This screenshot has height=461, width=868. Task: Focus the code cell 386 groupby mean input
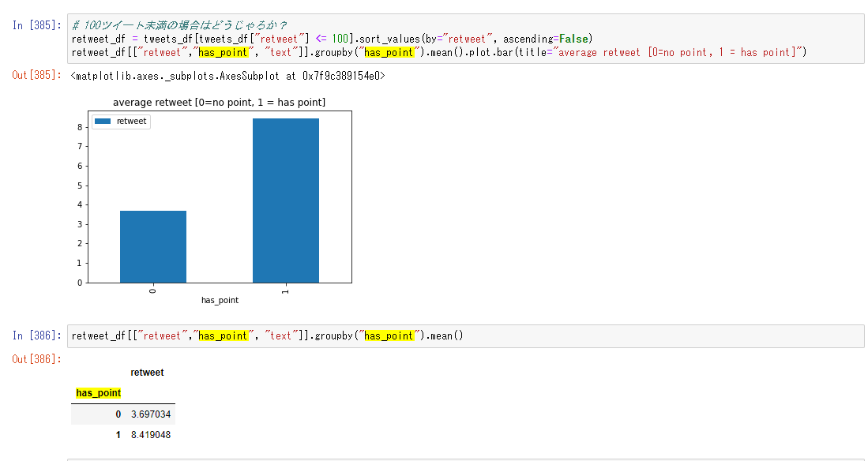466,335
